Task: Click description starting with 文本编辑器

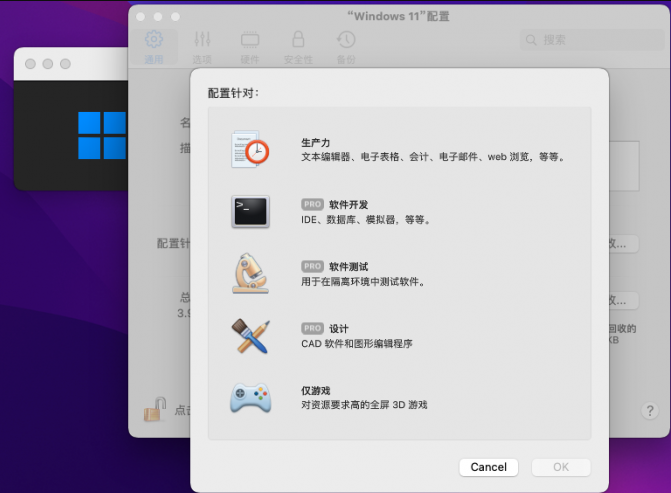Action: click(433, 157)
